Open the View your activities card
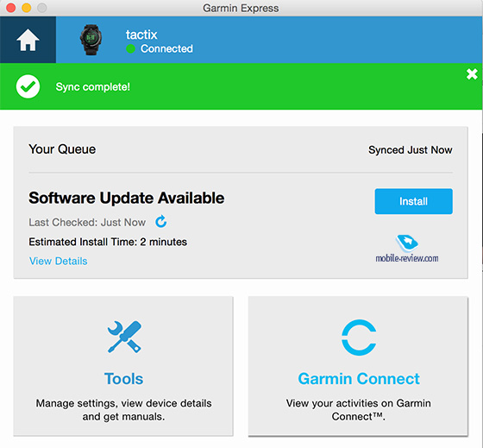The width and height of the screenshot is (483, 448). pyautogui.click(x=358, y=366)
